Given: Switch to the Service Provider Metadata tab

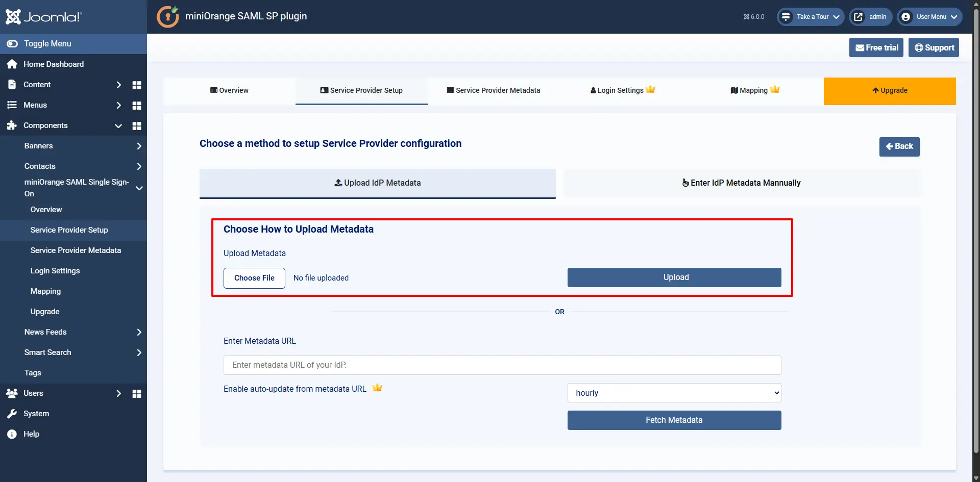Looking at the screenshot, I should coord(493,90).
